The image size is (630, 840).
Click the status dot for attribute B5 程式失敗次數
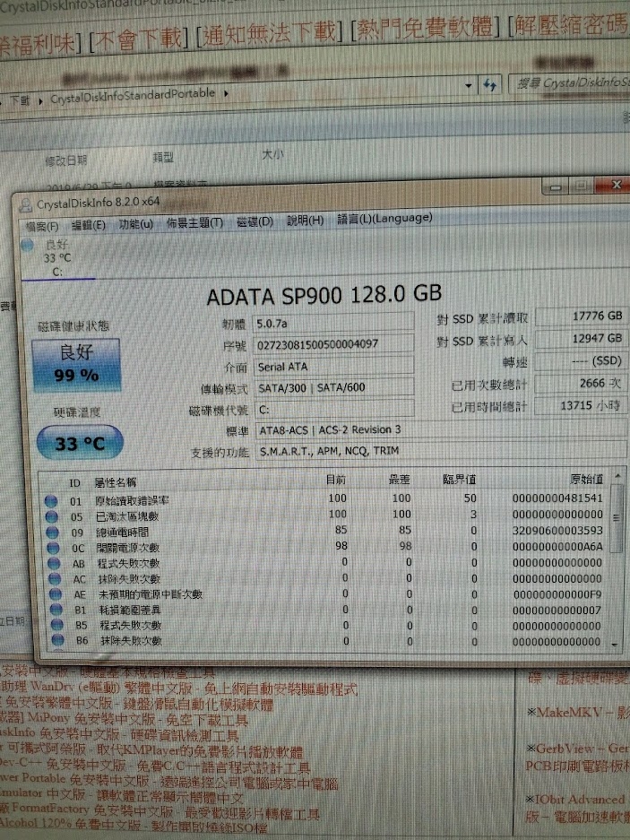[56, 625]
